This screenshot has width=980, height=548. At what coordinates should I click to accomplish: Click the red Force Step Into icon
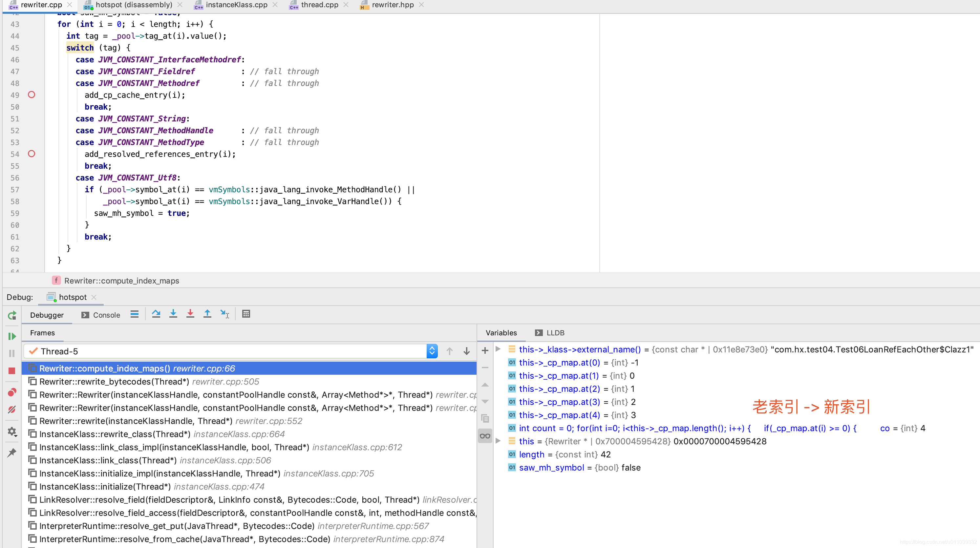pyautogui.click(x=190, y=314)
